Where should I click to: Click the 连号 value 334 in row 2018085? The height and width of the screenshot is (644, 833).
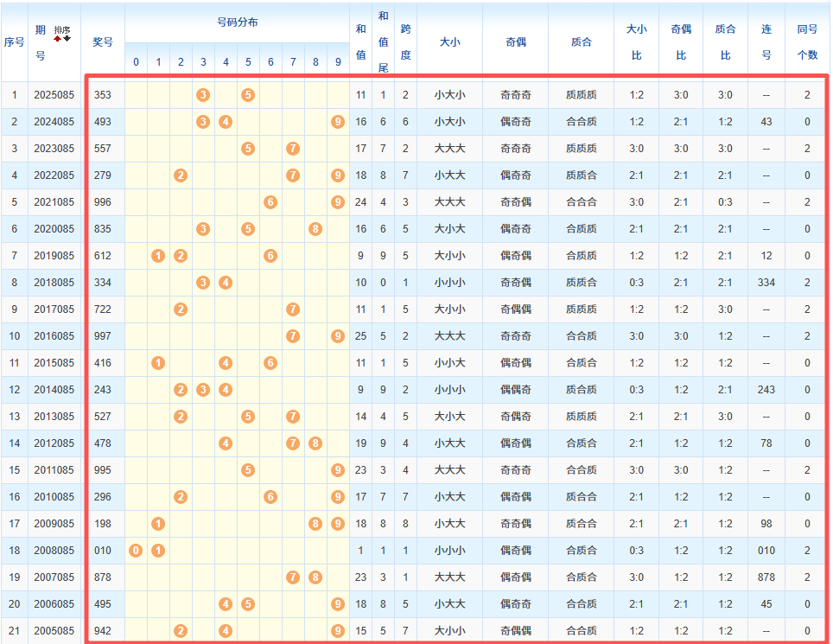coord(766,283)
